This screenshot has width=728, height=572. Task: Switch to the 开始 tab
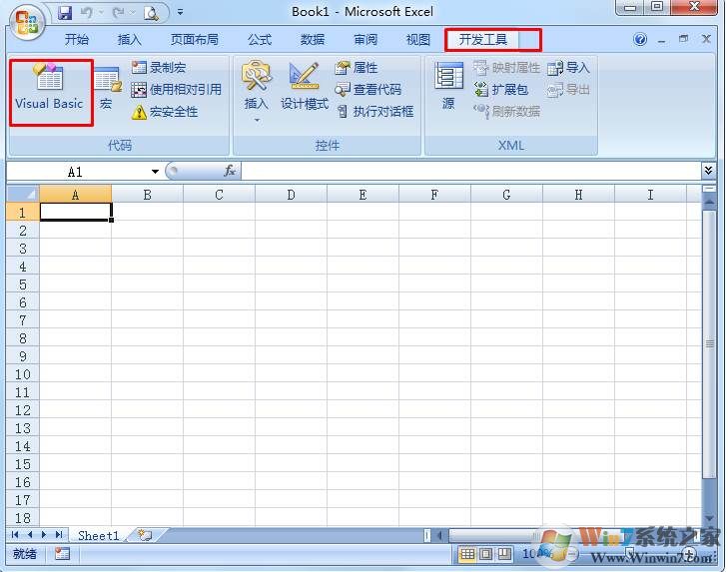[x=77, y=40]
